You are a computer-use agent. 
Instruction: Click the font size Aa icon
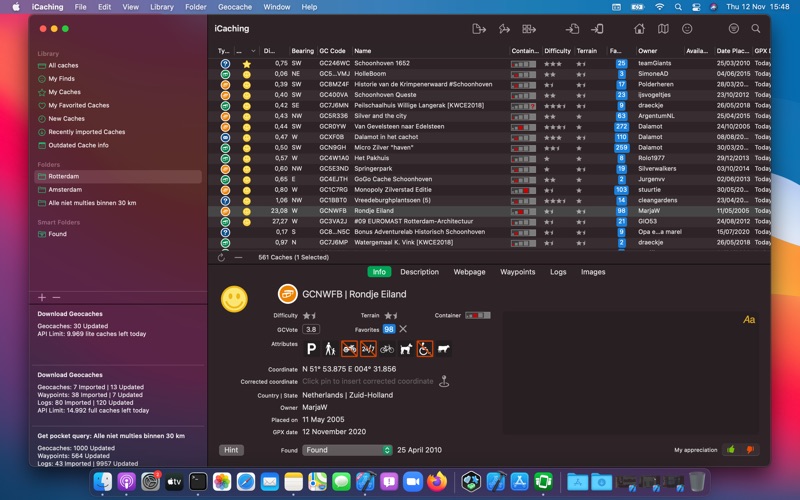(749, 320)
